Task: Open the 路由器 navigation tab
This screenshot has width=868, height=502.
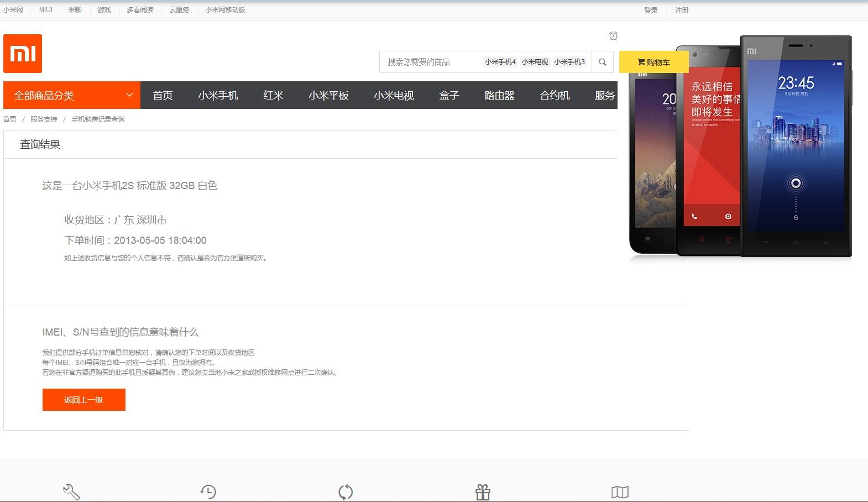Action: coord(499,95)
